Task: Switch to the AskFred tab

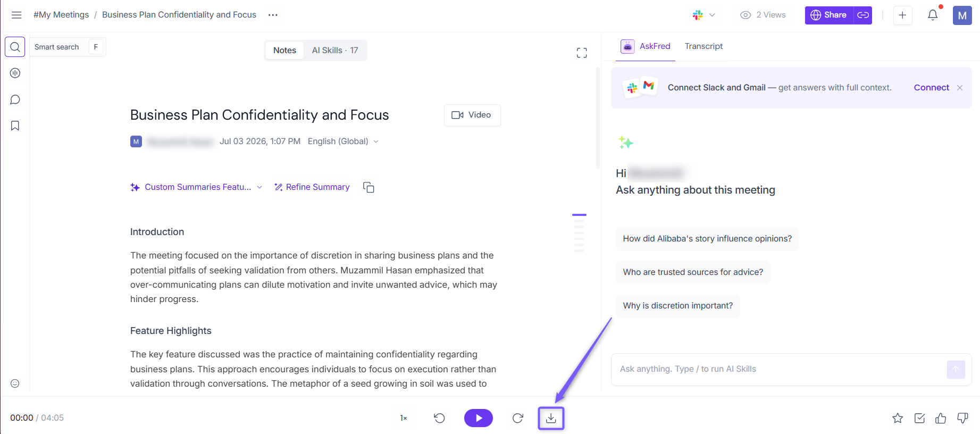Action: pyautogui.click(x=646, y=46)
